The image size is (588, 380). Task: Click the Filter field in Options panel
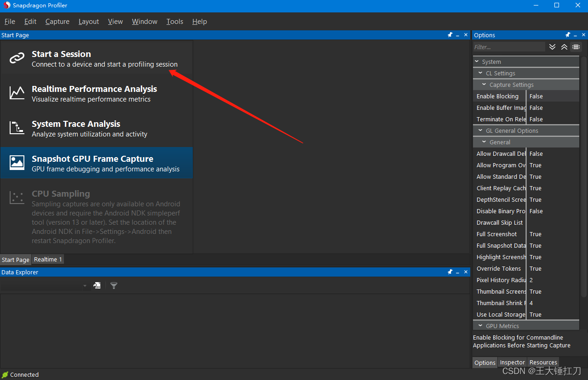tap(509, 47)
